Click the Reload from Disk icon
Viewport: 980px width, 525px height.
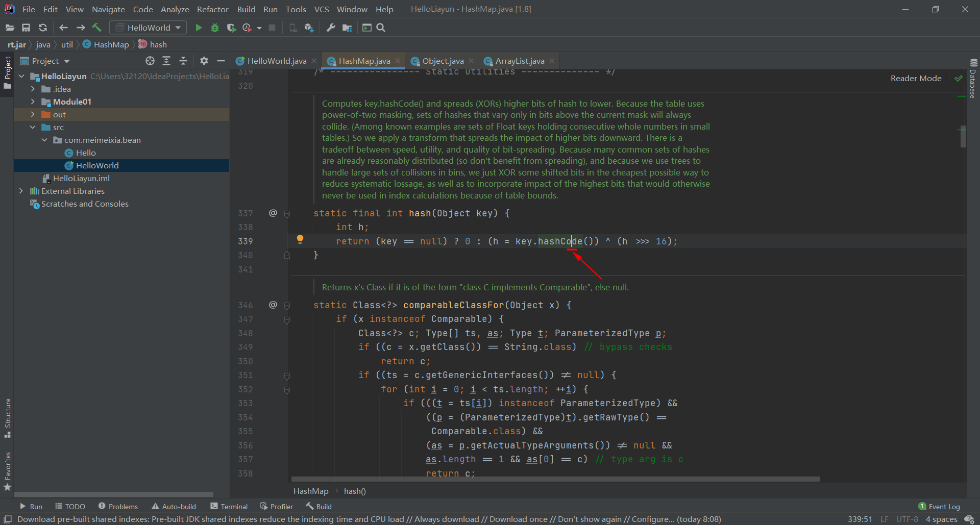[x=43, y=28]
